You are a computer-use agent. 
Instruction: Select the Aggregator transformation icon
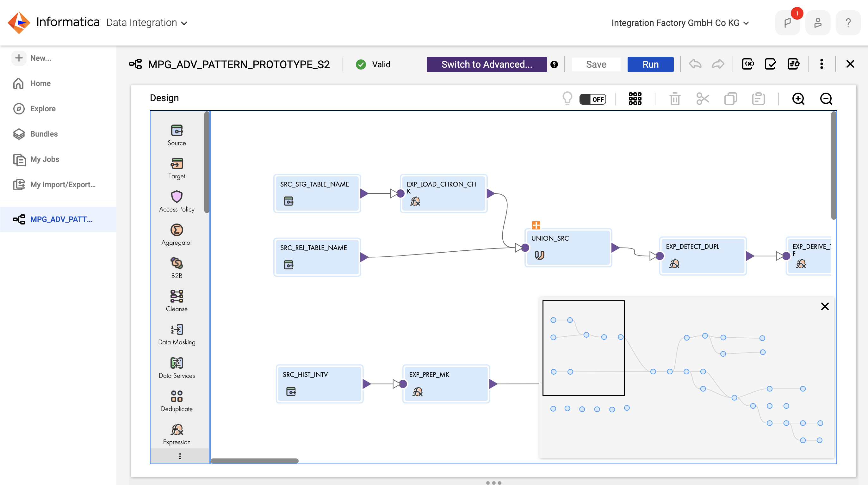pyautogui.click(x=177, y=230)
